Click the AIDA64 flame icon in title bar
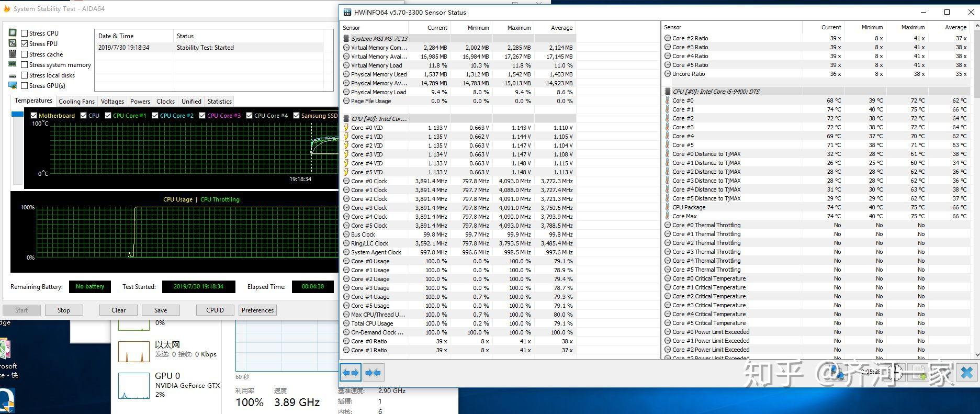980x414 pixels. pyautogui.click(x=7, y=9)
